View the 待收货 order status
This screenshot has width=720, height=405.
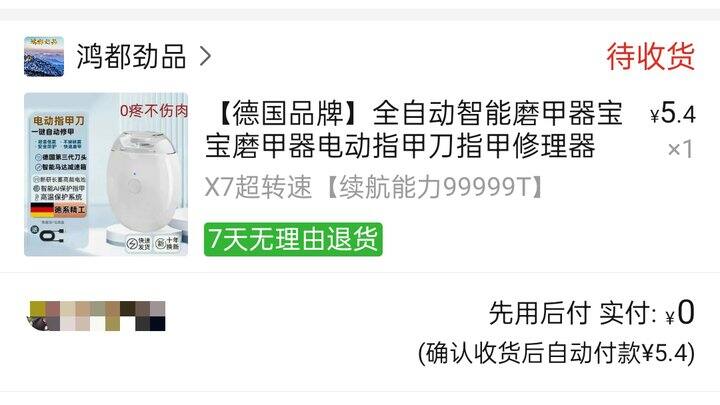pyautogui.click(x=650, y=56)
